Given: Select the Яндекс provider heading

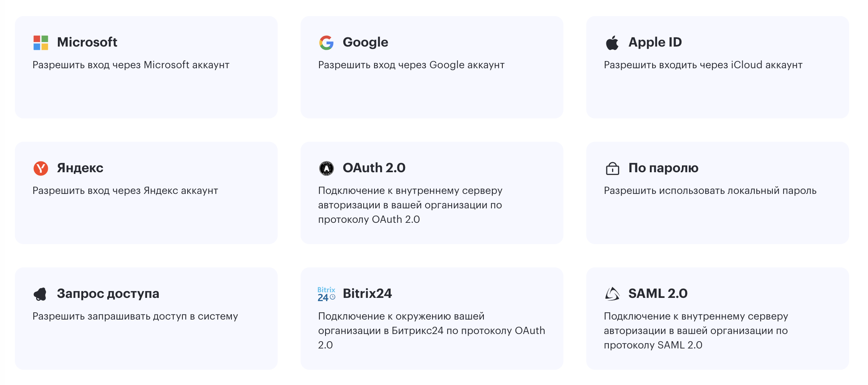Looking at the screenshot, I should pyautogui.click(x=80, y=168).
